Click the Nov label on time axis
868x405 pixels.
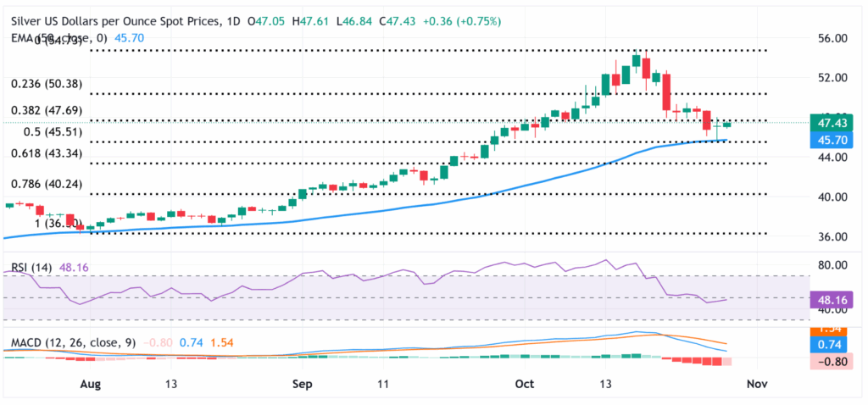click(756, 385)
